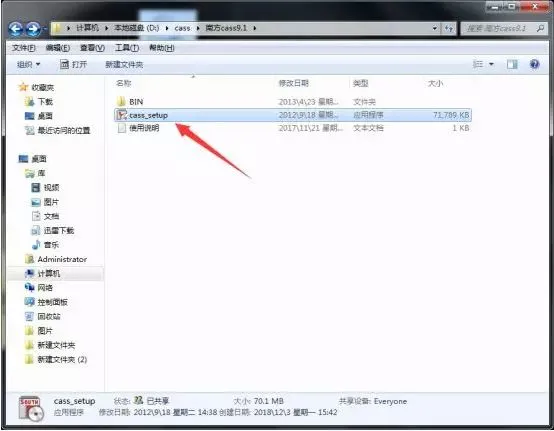Select 计算机 in the address bar path
This screenshot has height=431, width=554.
87,28
